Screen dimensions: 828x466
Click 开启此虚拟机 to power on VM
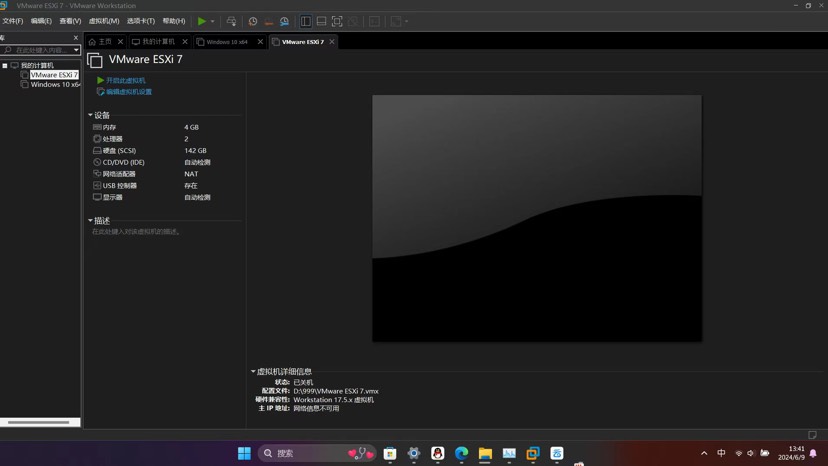(125, 80)
